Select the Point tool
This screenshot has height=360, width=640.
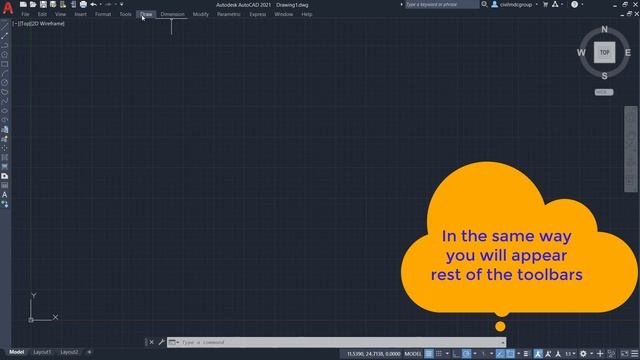coord(4,148)
